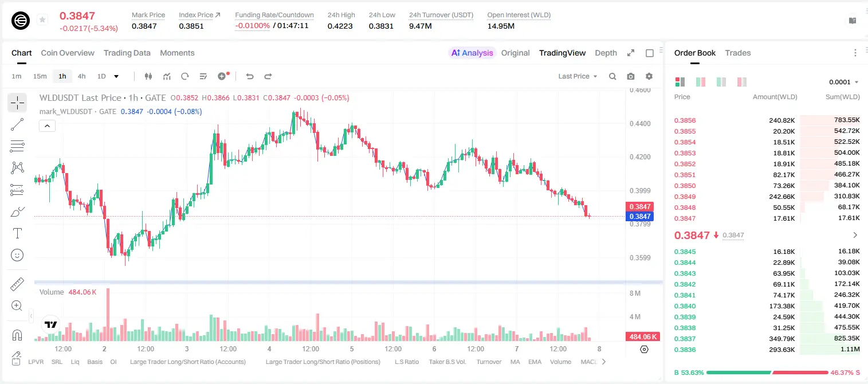Open the Last Price dropdown
Screen dimensions: 868x384
coord(578,76)
